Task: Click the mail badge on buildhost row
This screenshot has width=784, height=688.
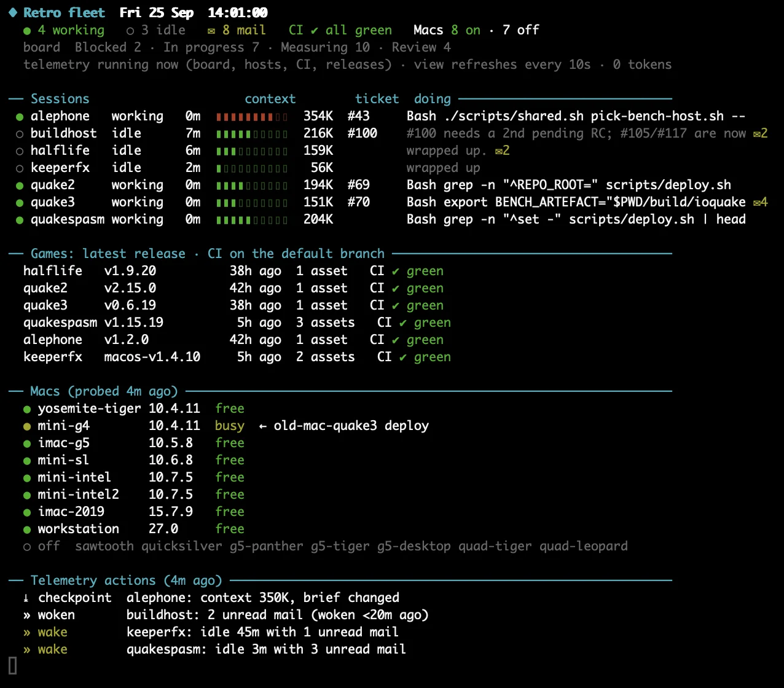Action: (761, 133)
